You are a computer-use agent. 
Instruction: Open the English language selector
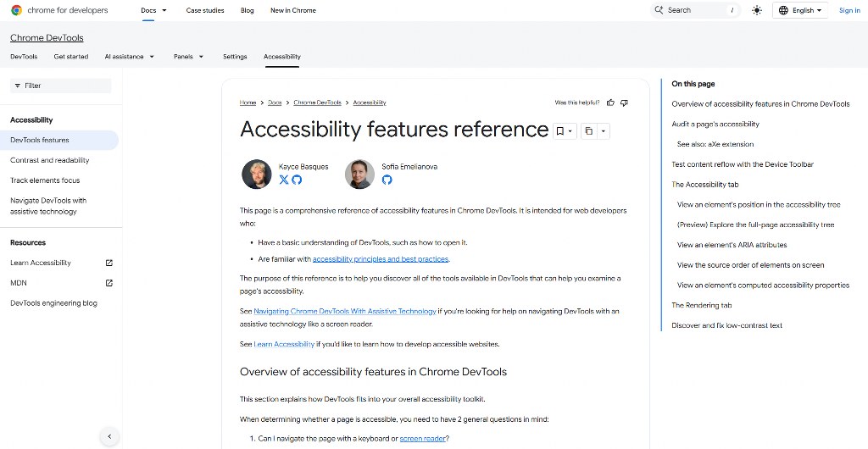pyautogui.click(x=800, y=10)
